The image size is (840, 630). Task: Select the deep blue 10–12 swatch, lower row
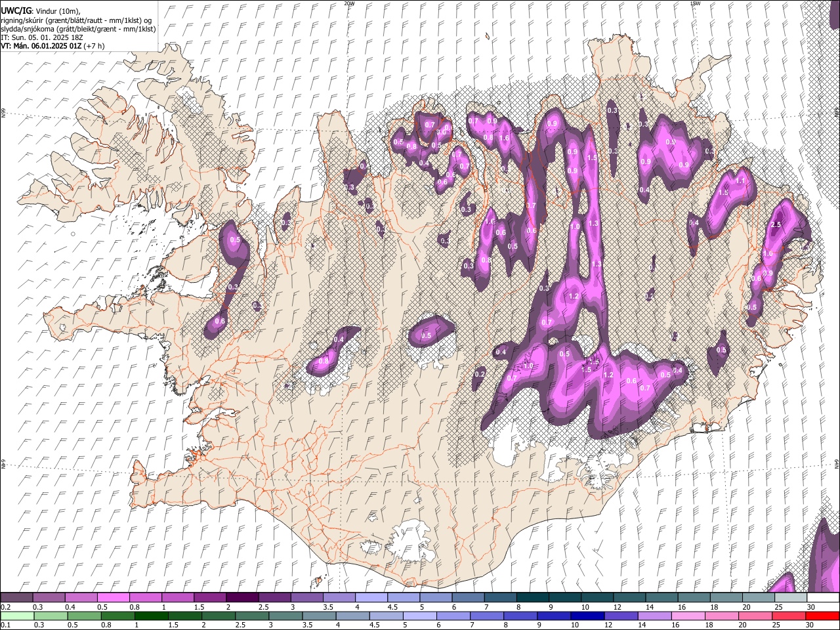click(587, 616)
